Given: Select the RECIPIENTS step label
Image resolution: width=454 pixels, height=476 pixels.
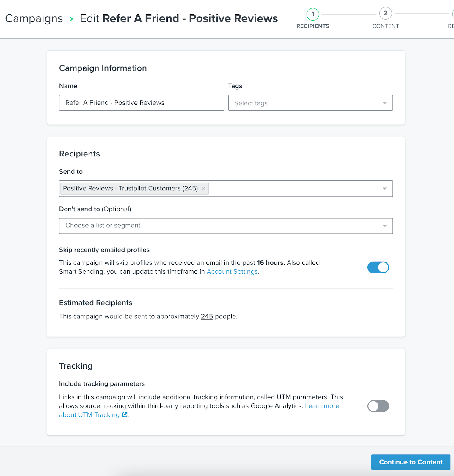Looking at the screenshot, I should coord(313,26).
